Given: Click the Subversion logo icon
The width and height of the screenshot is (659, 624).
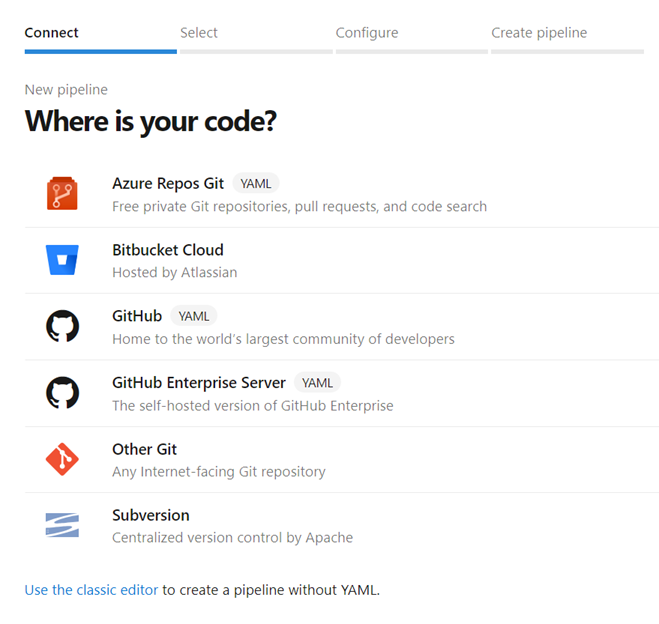Looking at the screenshot, I should point(62,526).
